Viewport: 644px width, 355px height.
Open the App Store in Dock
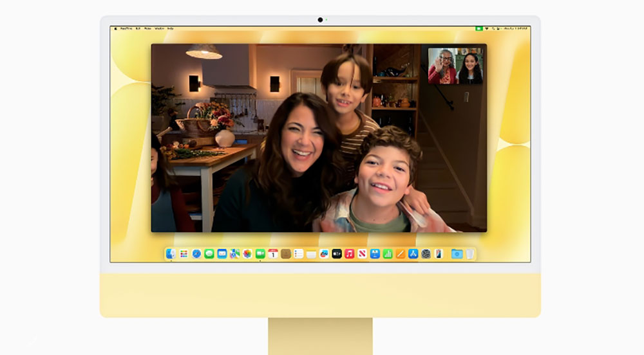[x=413, y=254]
